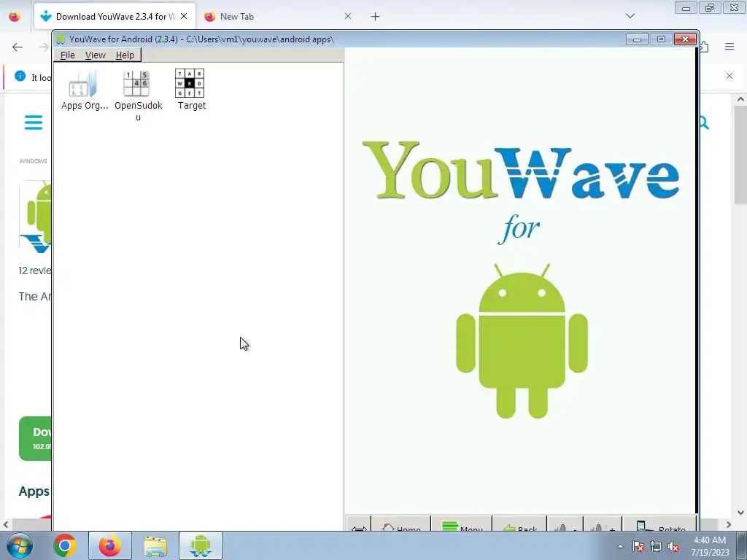The height and width of the screenshot is (560, 747).
Task: Launch the Target word game icon
Action: pyautogui.click(x=190, y=90)
